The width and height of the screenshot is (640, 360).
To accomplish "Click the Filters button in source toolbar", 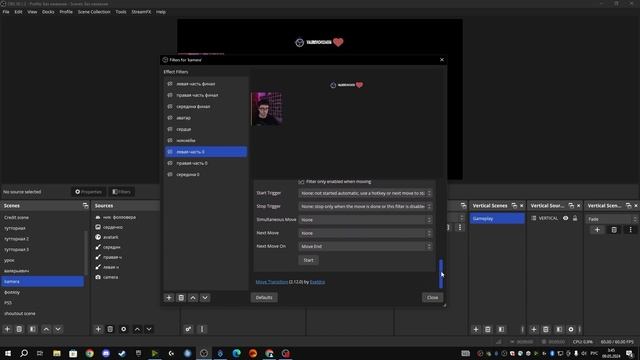I will tap(122, 192).
